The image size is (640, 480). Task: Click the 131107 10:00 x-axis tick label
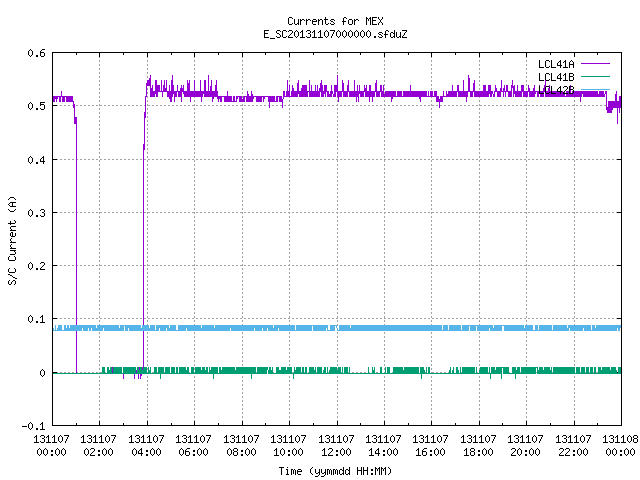click(x=289, y=445)
